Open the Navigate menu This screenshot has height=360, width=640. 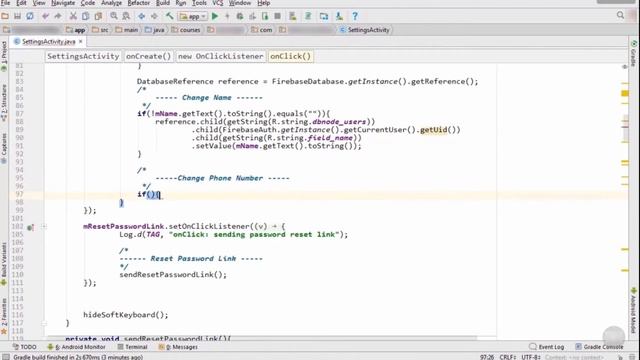tap(63, 3)
